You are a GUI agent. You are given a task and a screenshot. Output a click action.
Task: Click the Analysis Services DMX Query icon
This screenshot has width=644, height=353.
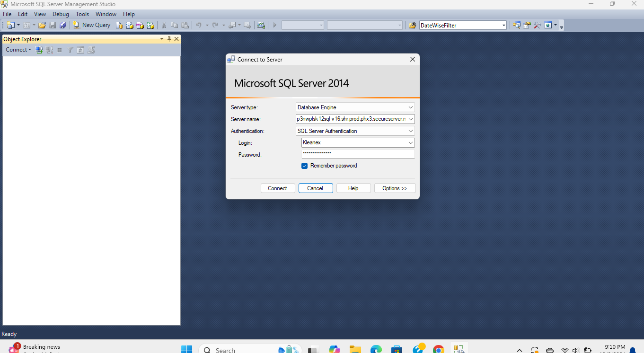click(140, 25)
